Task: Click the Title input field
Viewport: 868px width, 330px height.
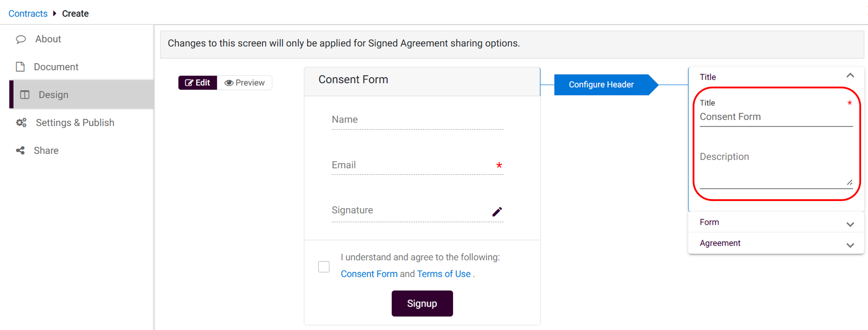Action: coord(775,117)
